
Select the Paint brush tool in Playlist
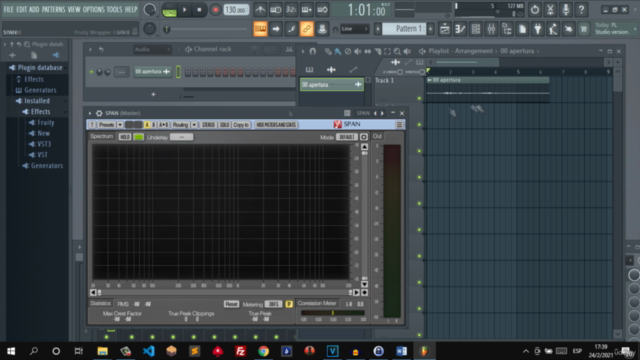pyautogui.click(x=338, y=51)
